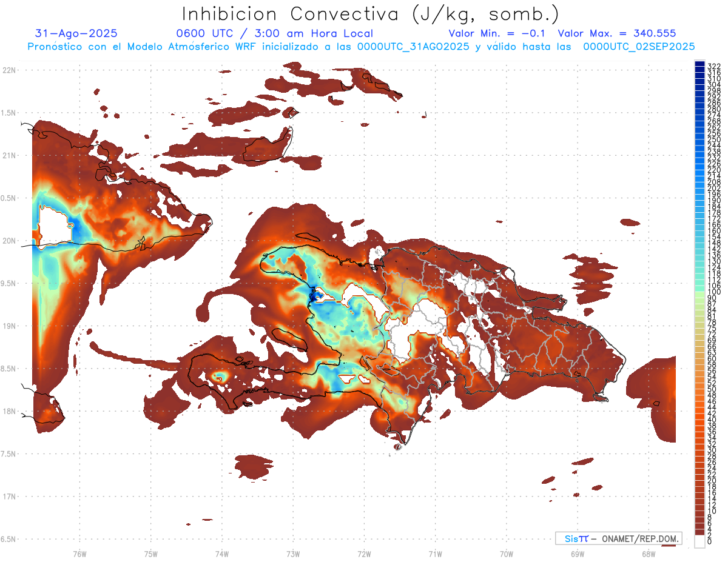Click the "21N" latitude label
This screenshot has height=562, width=728.
click(x=9, y=155)
